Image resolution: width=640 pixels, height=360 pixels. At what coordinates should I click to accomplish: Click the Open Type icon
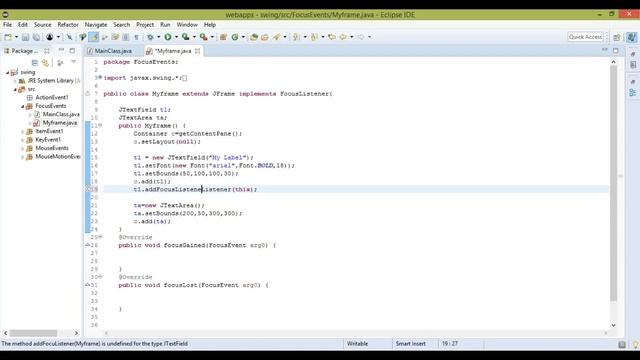[254, 37]
